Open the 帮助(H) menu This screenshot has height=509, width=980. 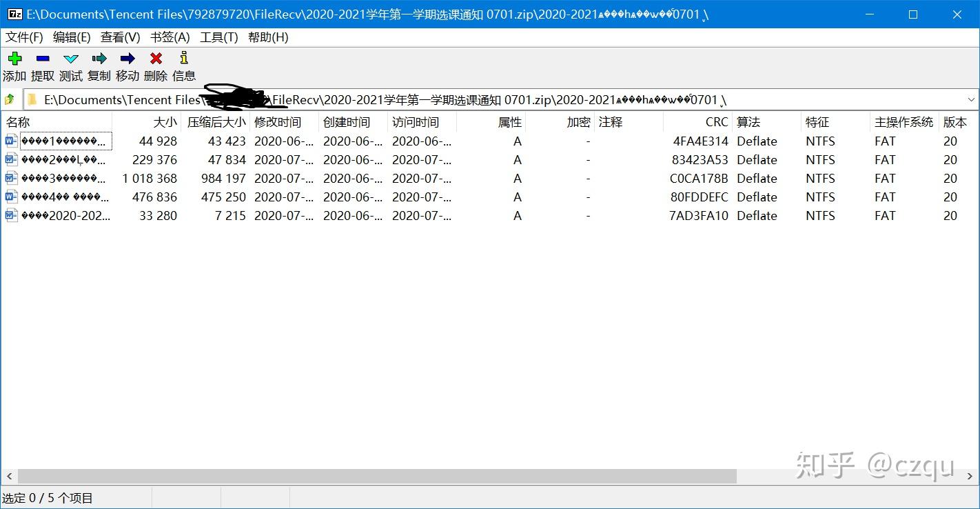point(267,37)
